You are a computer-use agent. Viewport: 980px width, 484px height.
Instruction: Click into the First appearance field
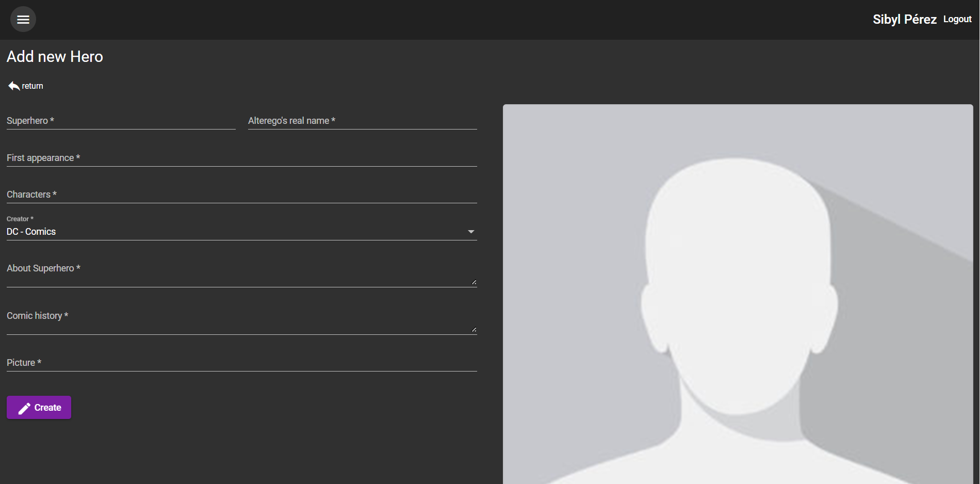242,157
